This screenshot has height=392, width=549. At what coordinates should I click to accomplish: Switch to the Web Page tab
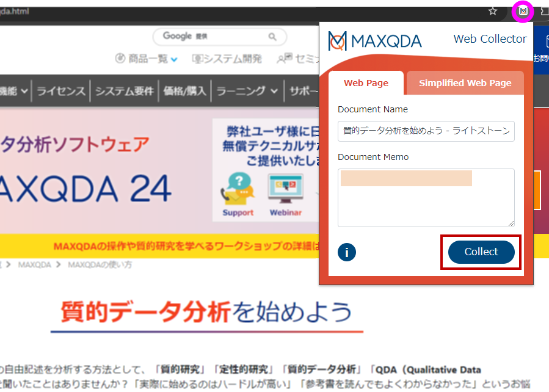point(366,83)
